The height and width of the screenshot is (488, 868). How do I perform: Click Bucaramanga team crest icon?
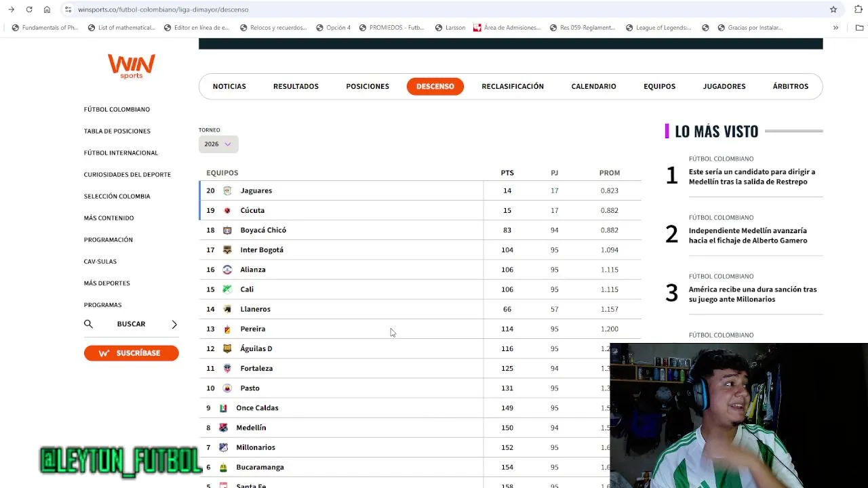click(223, 467)
